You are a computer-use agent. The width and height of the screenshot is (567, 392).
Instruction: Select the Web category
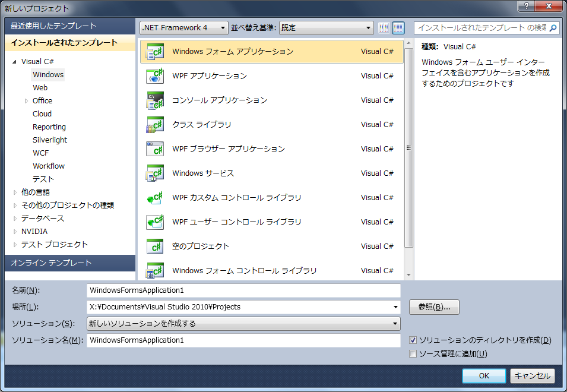coord(40,87)
